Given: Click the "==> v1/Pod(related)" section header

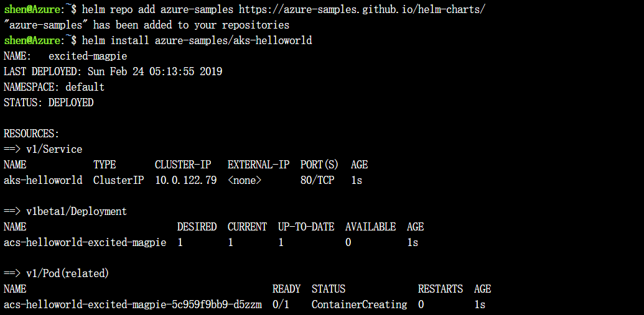Looking at the screenshot, I should [x=57, y=273].
